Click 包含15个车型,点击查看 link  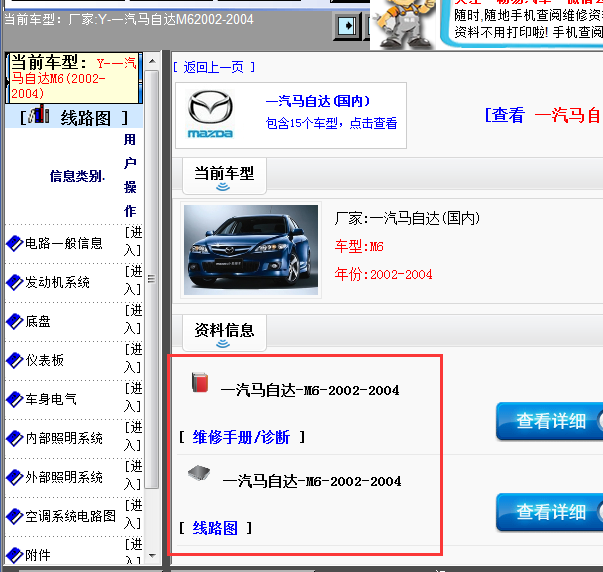click(331, 123)
